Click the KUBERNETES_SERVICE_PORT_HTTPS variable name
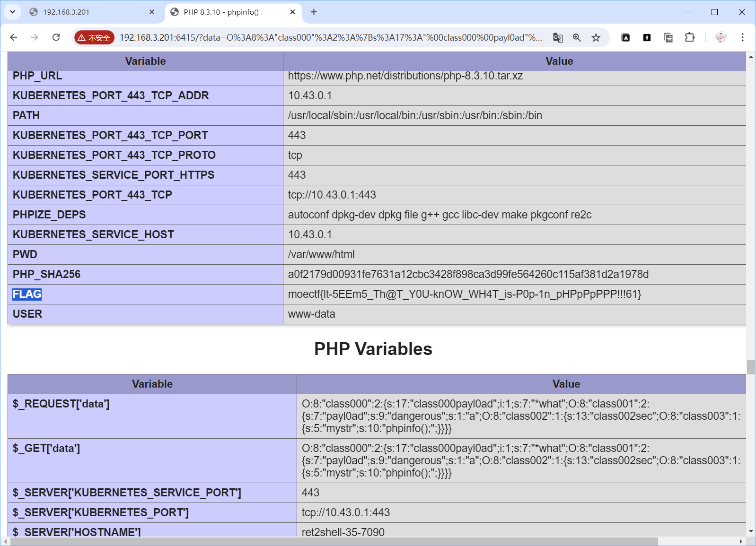This screenshot has height=546, width=756. click(114, 175)
